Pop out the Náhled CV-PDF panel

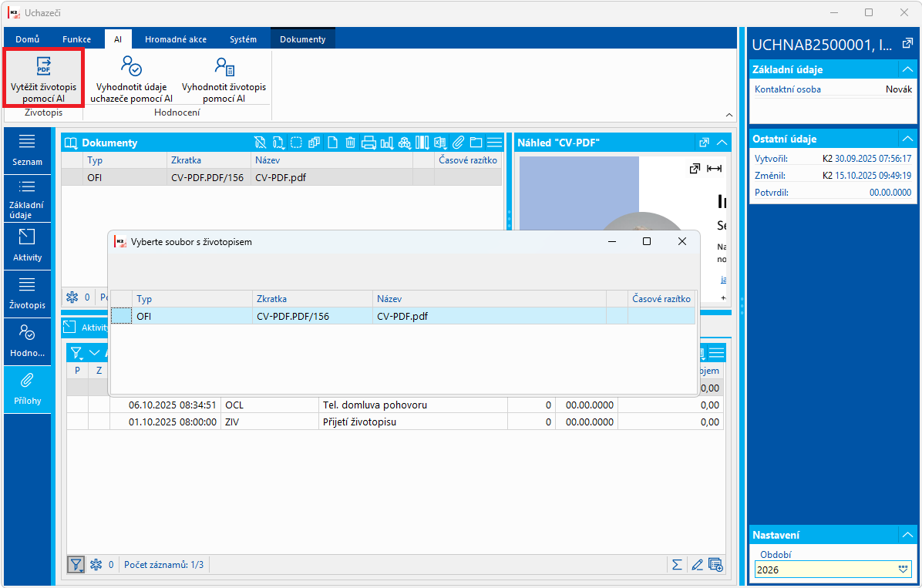tap(704, 143)
